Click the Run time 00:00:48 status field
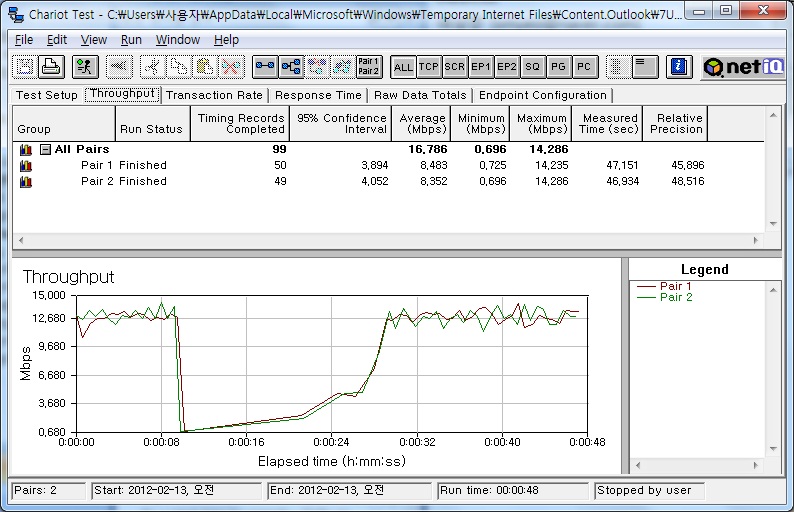Screen dimensions: 794x512 click(513, 490)
